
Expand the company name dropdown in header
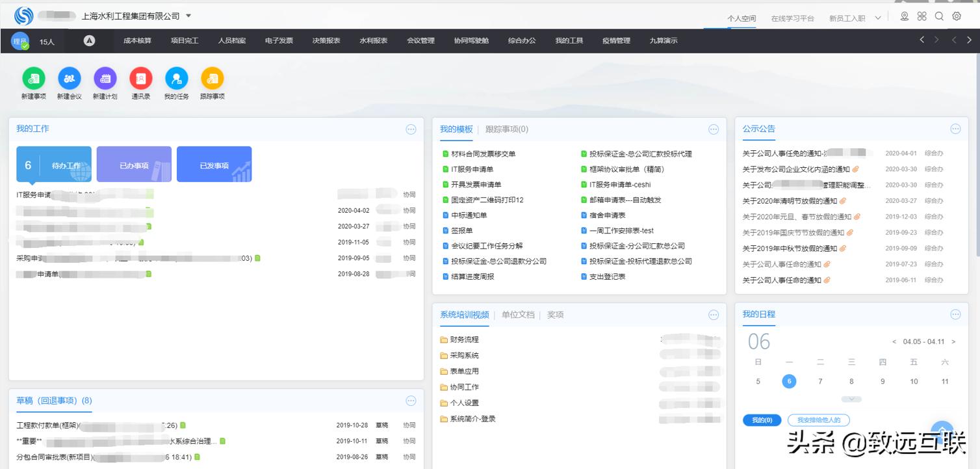coord(188,15)
